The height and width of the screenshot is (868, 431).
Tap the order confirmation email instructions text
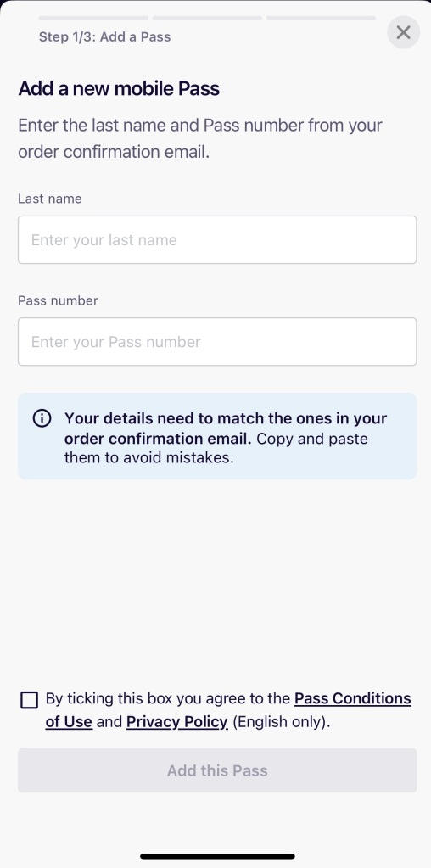[x=200, y=138]
